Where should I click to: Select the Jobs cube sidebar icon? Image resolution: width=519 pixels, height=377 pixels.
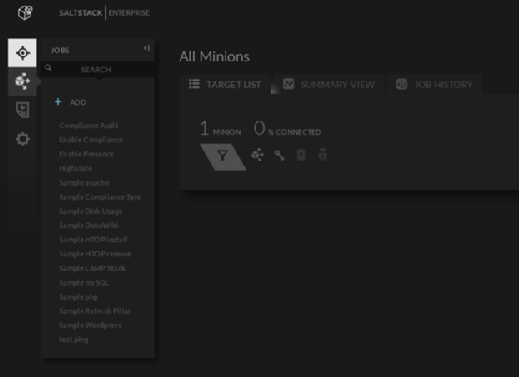point(22,81)
